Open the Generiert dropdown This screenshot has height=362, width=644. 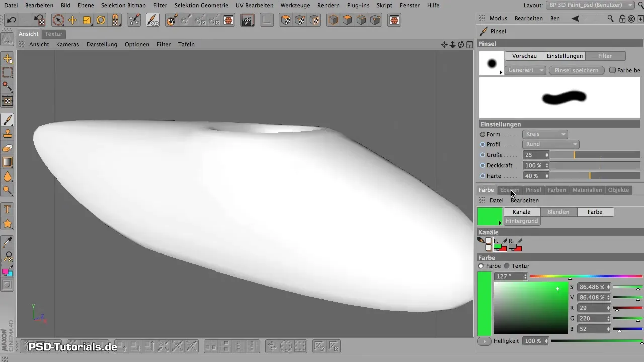pyautogui.click(x=525, y=70)
